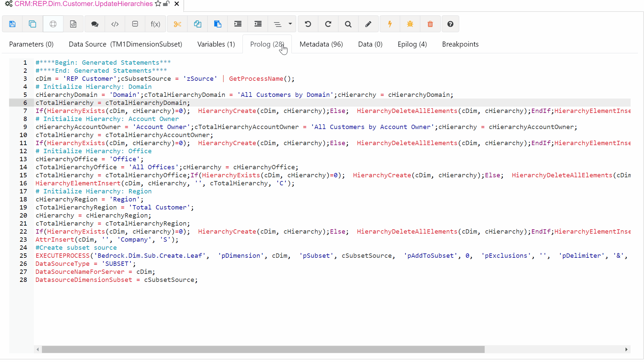The height and width of the screenshot is (362, 644).
Task: Cut selected code with the scissors icon
Action: pos(177,24)
